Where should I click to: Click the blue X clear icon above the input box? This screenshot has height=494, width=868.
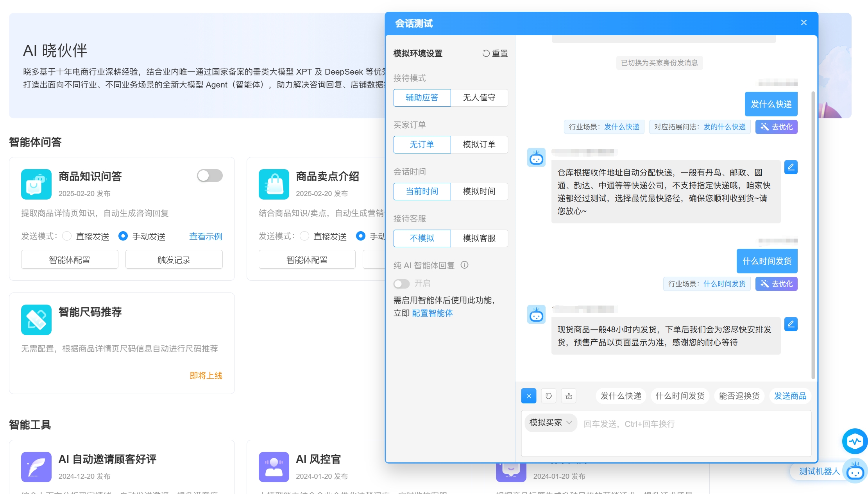(x=528, y=396)
